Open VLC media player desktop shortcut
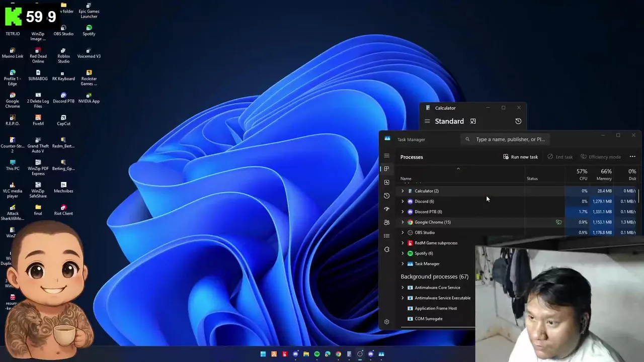The image size is (644, 362). coord(13,190)
